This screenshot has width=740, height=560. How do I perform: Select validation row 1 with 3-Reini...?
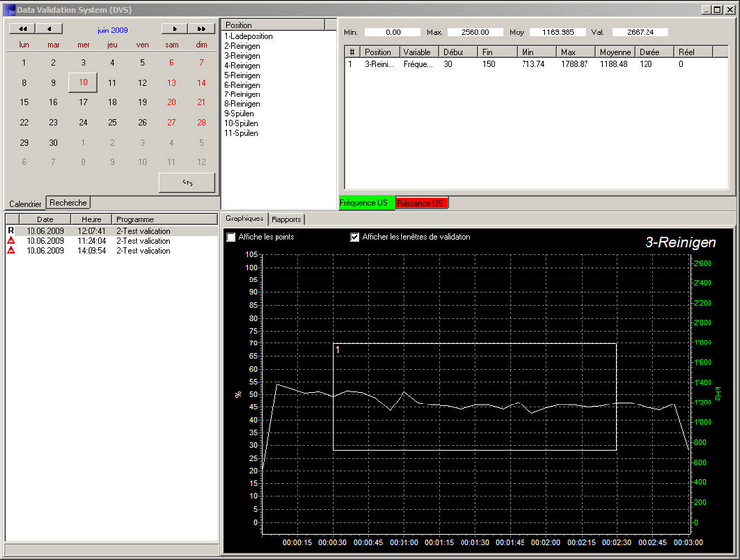(x=536, y=64)
